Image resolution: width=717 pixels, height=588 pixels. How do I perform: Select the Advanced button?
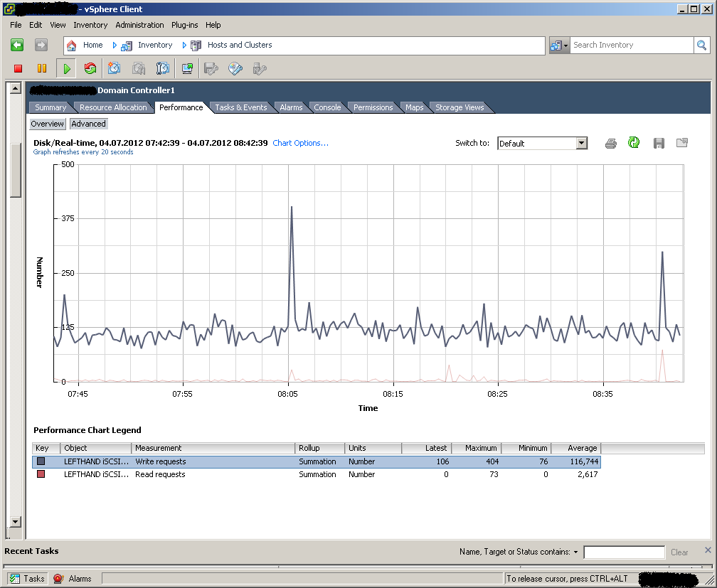coord(89,124)
